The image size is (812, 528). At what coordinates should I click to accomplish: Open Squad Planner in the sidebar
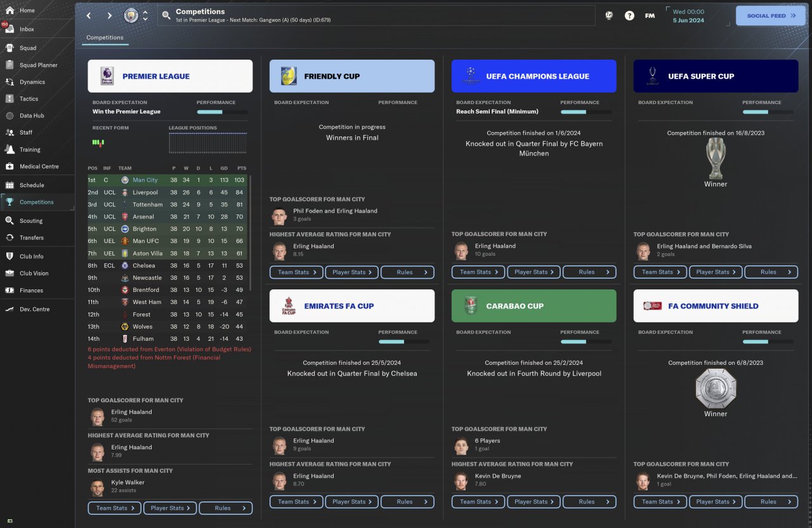tap(38, 65)
